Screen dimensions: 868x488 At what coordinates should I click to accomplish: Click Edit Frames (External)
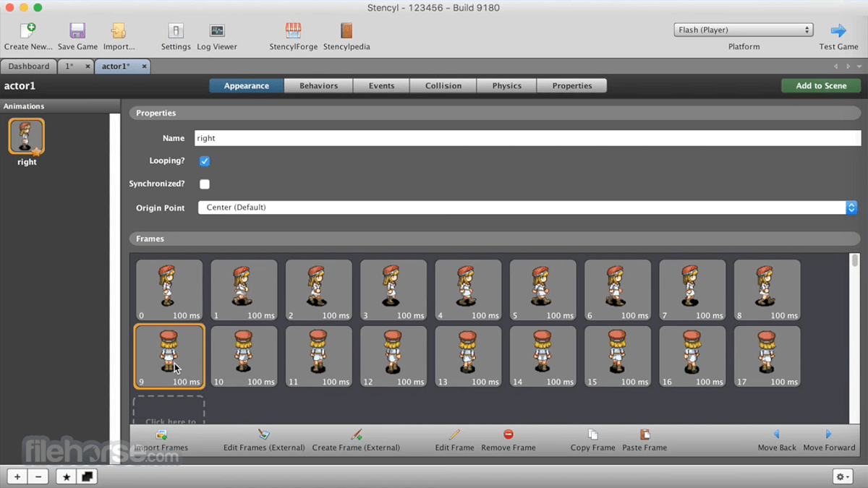(264, 435)
